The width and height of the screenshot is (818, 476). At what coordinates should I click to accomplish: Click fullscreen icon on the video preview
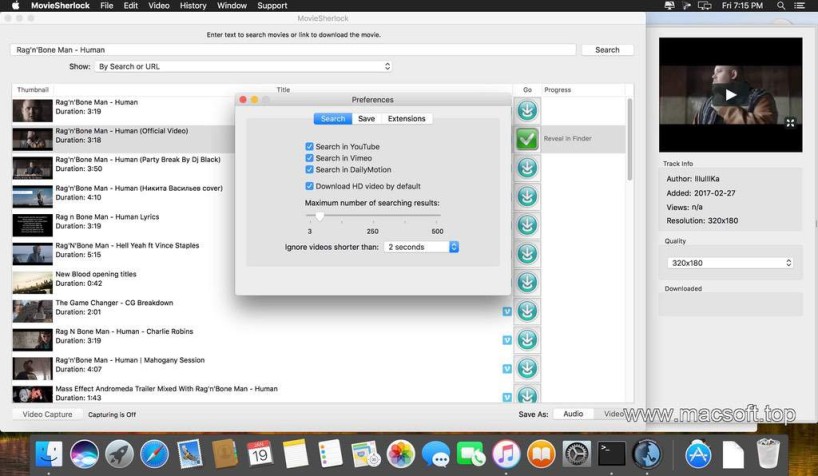pos(790,123)
